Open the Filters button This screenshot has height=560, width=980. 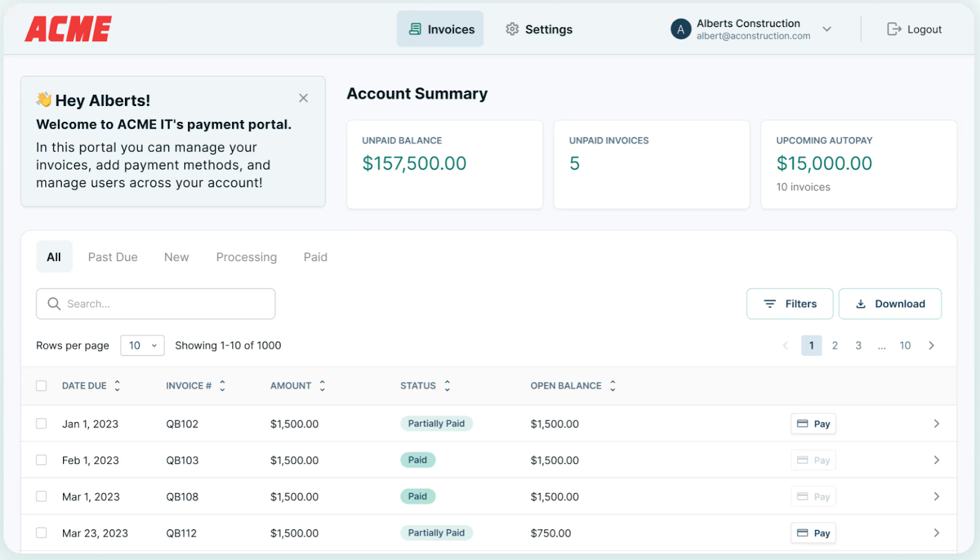(x=790, y=304)
